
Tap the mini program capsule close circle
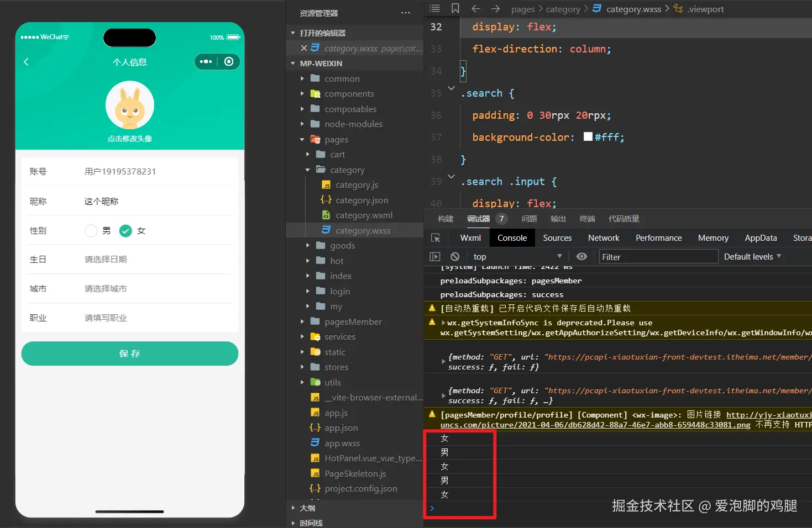point(229,61)
